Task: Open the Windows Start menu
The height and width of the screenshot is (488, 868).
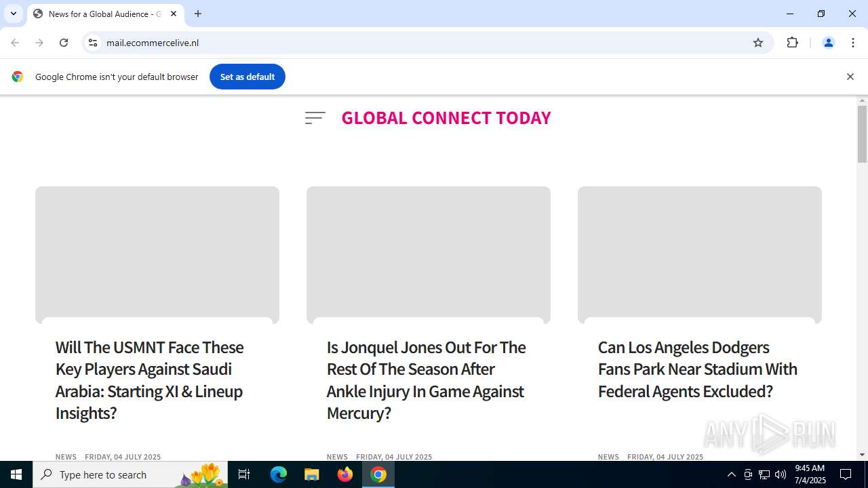Action: [x=16, y=474]
